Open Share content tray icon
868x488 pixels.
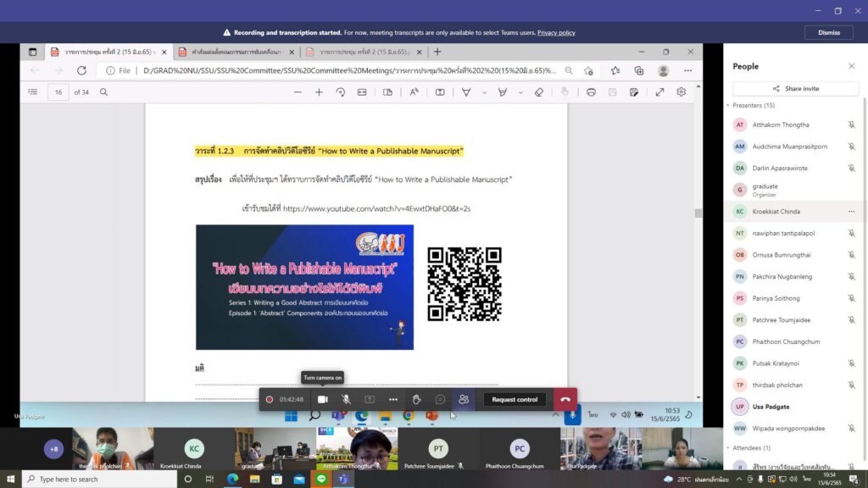tap(370, 400)
